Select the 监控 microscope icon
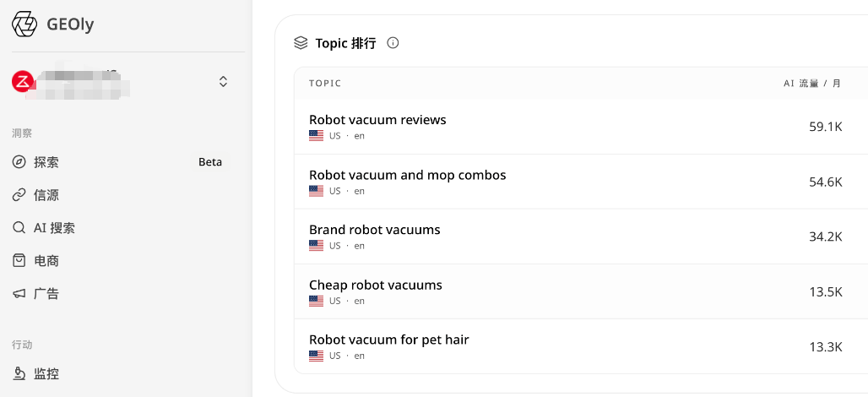This screenshot has width=868, height=397. click(19, 373)
